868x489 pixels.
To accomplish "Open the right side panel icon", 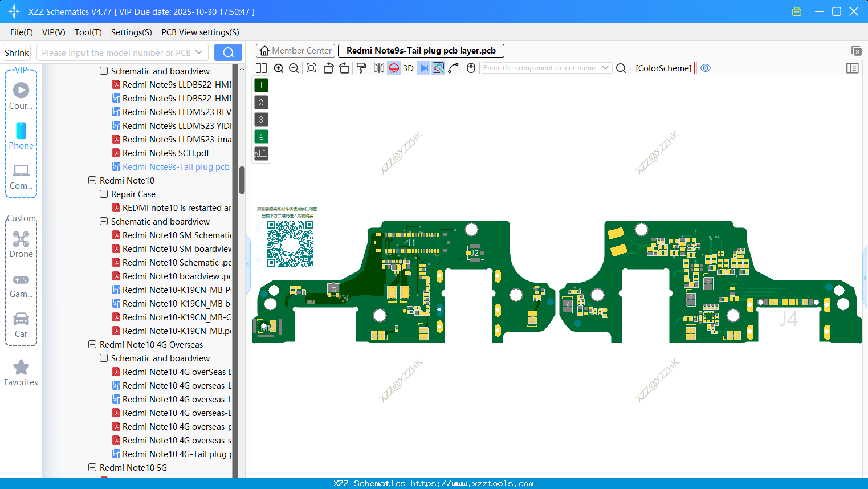I will point(853,68).
